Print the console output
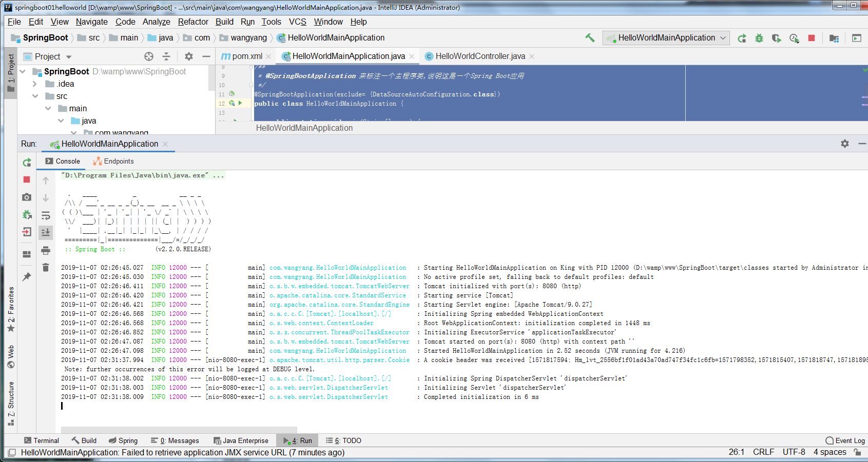The width and height of the screenshot is (868, 462). (46, 250)
